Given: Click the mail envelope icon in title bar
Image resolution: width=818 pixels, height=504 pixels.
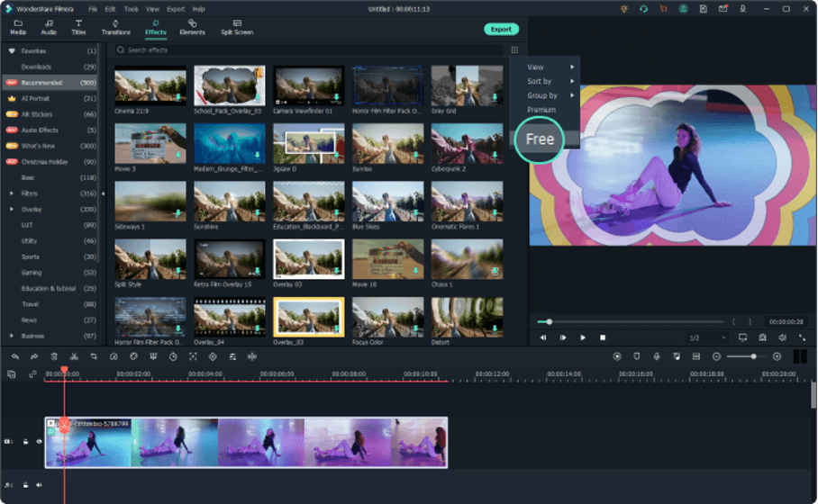Looking at the screenshot, I should pyautogui.click(x=723, y=9).
